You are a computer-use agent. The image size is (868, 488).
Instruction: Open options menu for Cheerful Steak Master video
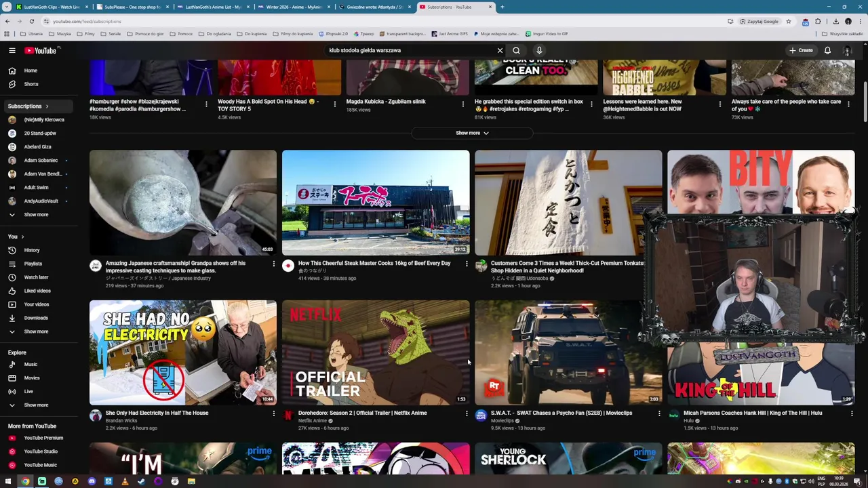click(x=467, y=264)
